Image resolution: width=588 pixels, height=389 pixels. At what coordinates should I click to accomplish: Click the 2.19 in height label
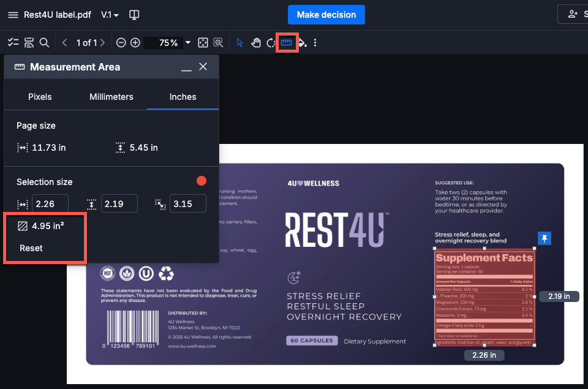[559, 296]
